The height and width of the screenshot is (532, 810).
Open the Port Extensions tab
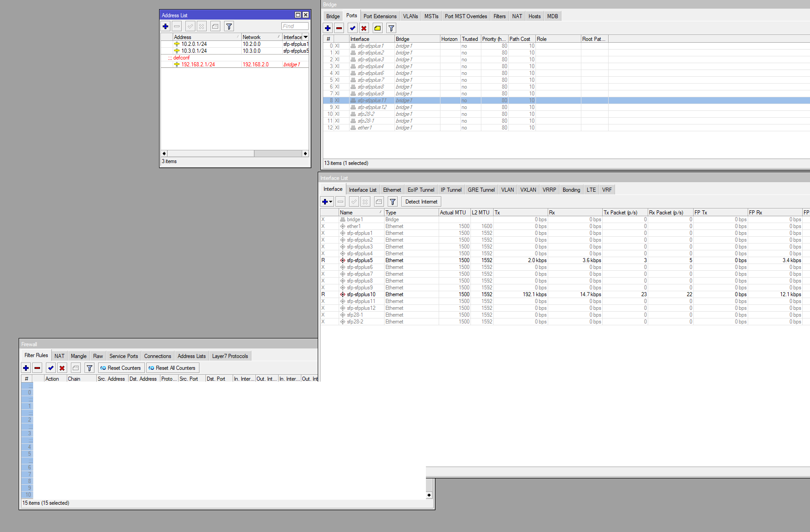[x=380, y=16]
